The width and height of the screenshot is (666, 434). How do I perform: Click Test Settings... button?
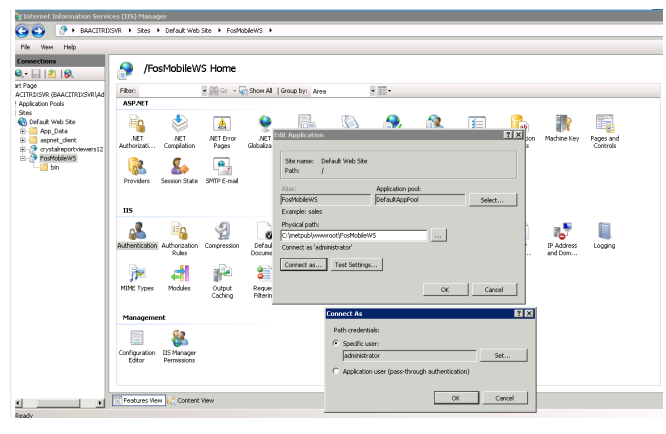[x=356, y=265]
